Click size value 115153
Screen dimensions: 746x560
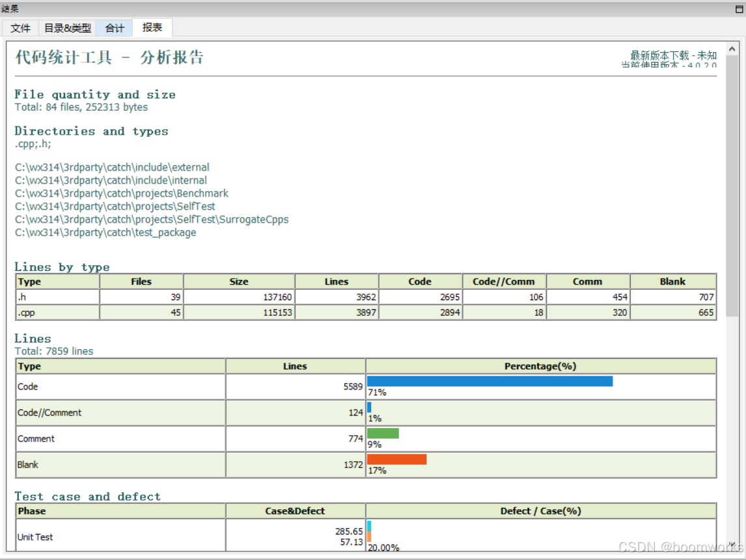coord(277,313)
